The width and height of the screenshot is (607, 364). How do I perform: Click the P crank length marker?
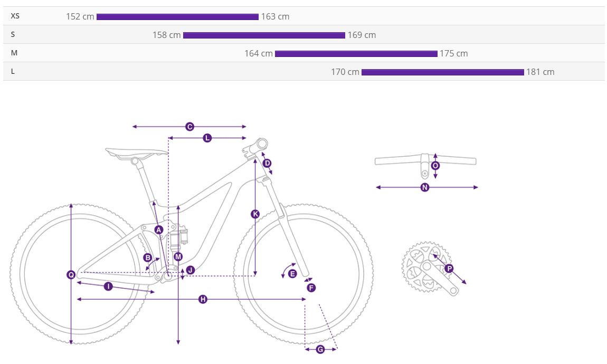point(449,269)
